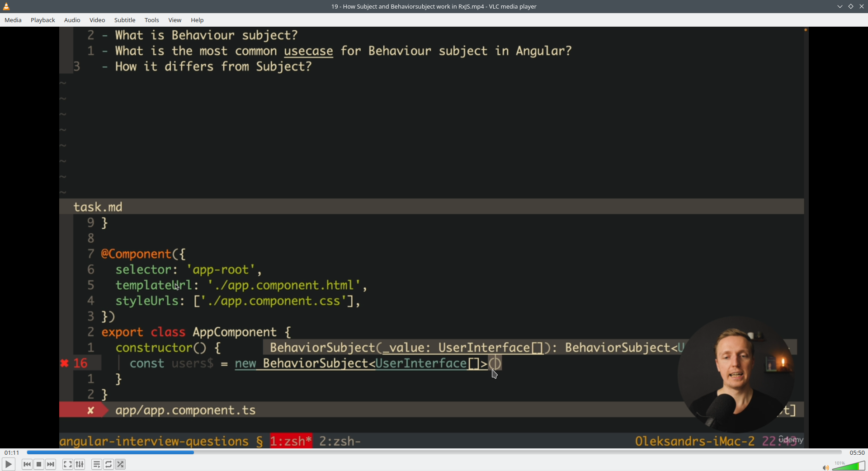Seek within the playback progress bar
The height and width of the screenshot is (471, 868).
click(x=434, y=452)
